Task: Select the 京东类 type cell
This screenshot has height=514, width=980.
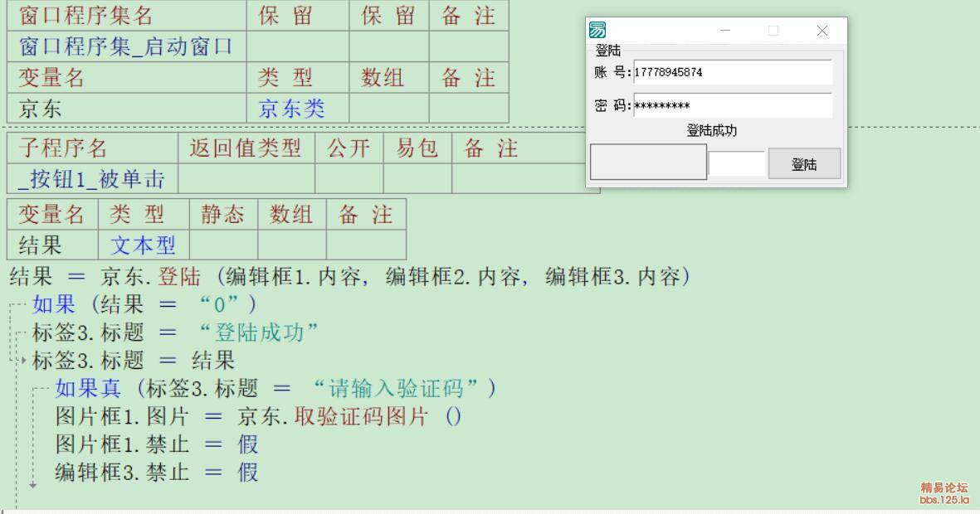Action: 291,109
